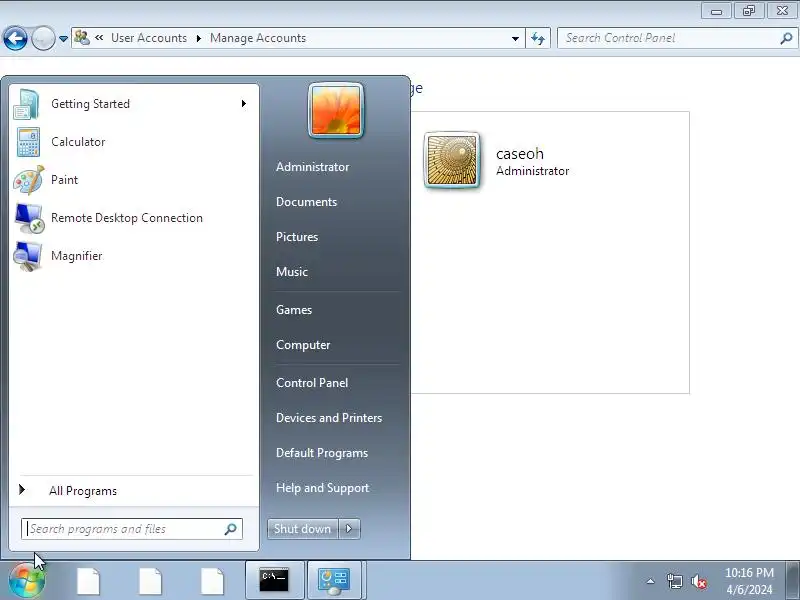Open Pictures from the Start menu
Screen dimensions: 800x600
[296, 237]
